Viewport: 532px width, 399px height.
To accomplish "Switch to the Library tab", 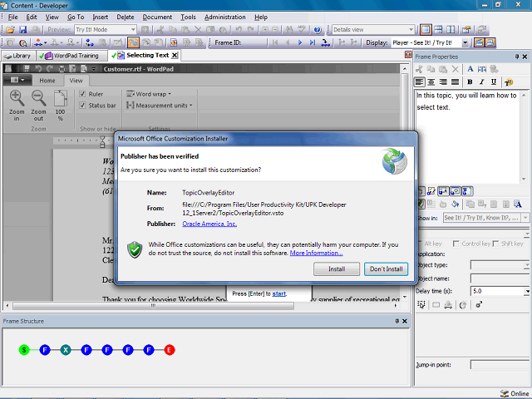I will [x=17, y=56].
